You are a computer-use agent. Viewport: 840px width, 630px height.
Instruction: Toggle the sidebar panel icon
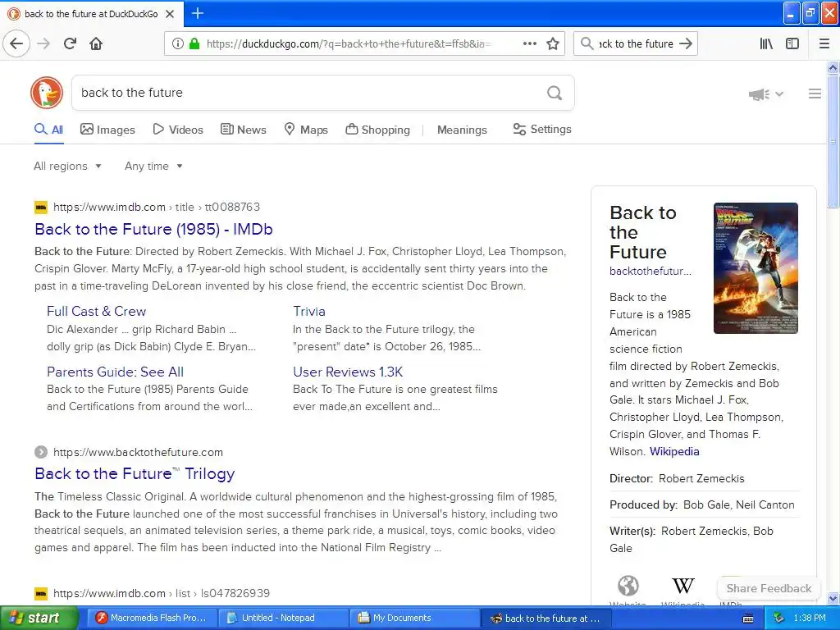(792, 44)
